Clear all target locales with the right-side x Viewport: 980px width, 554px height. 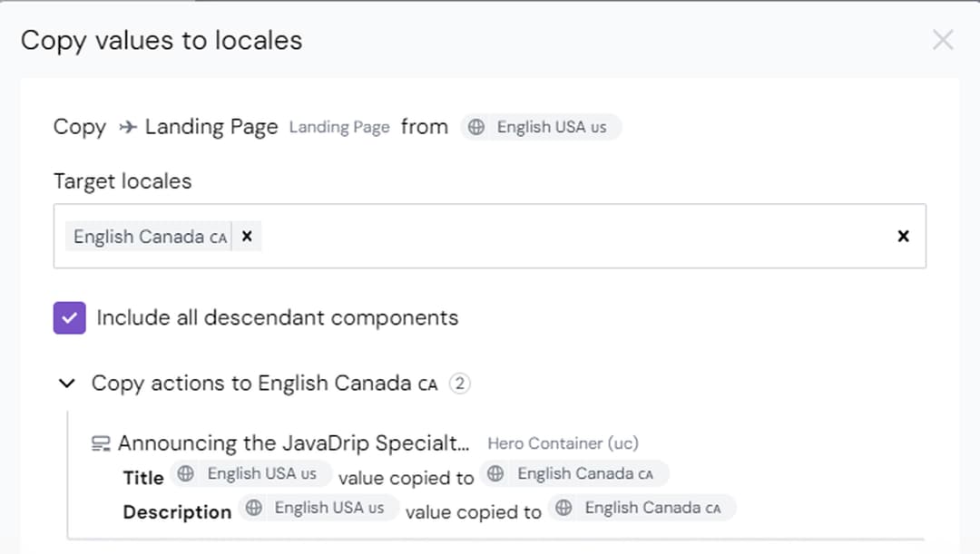903,236
